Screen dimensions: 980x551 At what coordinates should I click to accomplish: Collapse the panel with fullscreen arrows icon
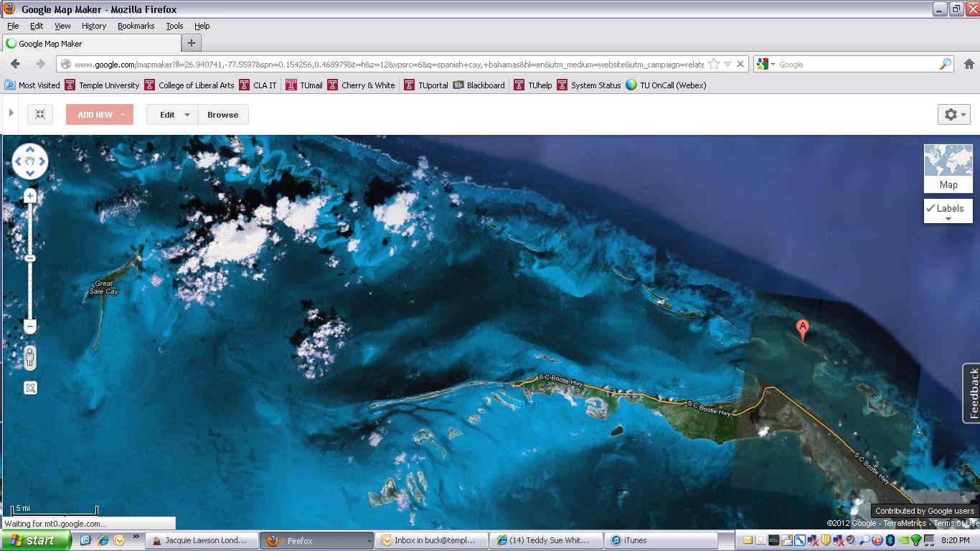tap(40, 115)
